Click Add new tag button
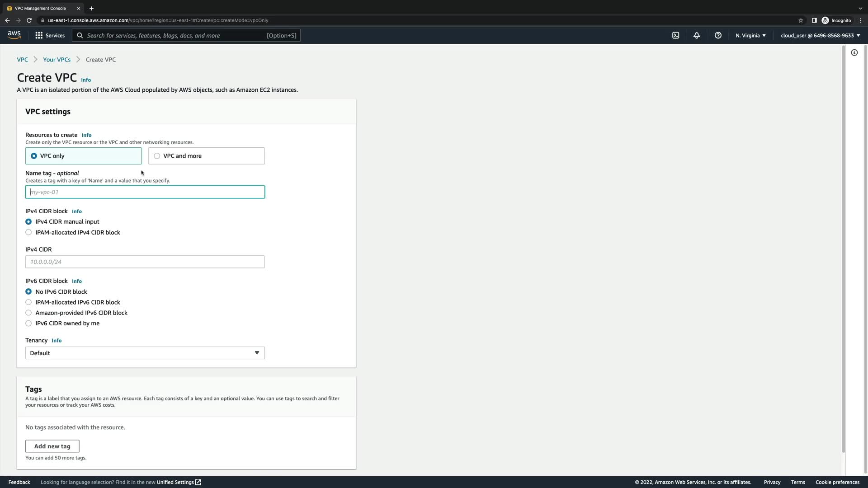Image resolution: width=868 pixels, height=488 pixels. [52, 446]
